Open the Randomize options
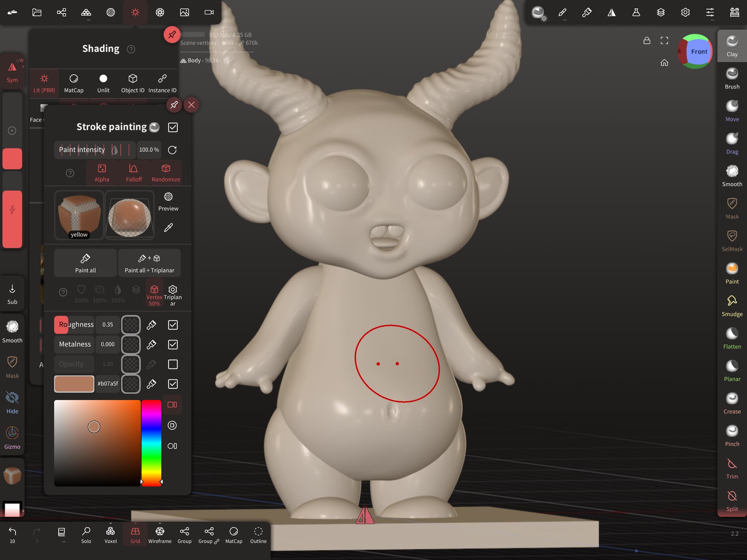The height and width of the screenshot is (560, 747). (x=166, y=172)
